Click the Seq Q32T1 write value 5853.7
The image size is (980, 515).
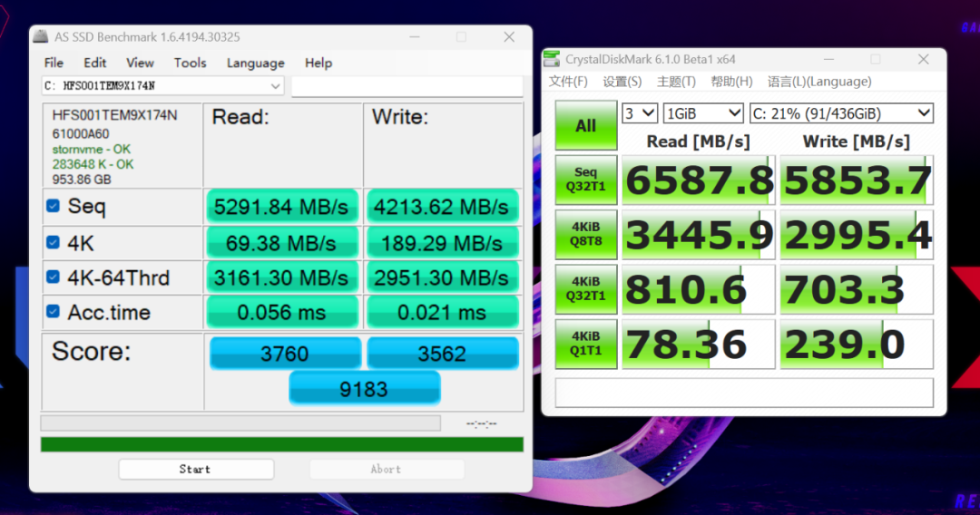coord(857,180)
